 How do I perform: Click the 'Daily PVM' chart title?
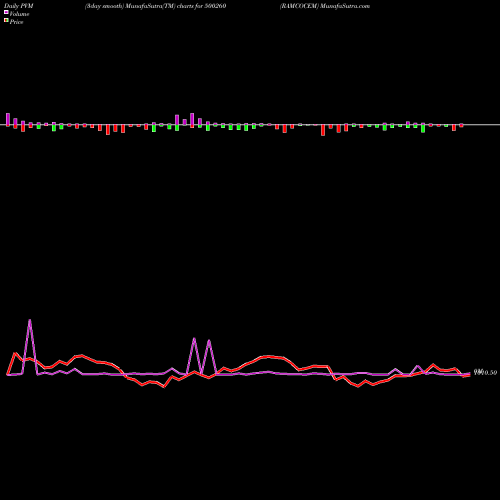point(19,6)
